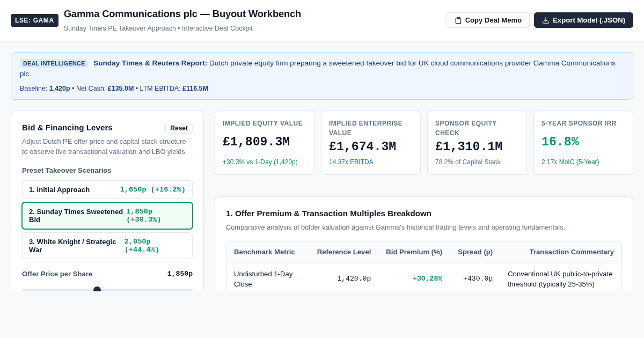Click +30.3% vs 1-Day (1,420p) text
This screenshot has height=338, width=644.
[260, 162]
